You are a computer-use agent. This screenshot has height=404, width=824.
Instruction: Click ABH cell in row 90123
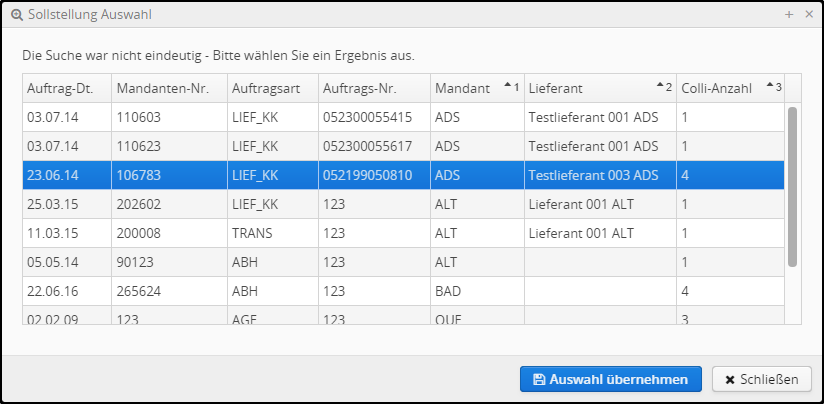pyautogui.click(x=273, y=262)
